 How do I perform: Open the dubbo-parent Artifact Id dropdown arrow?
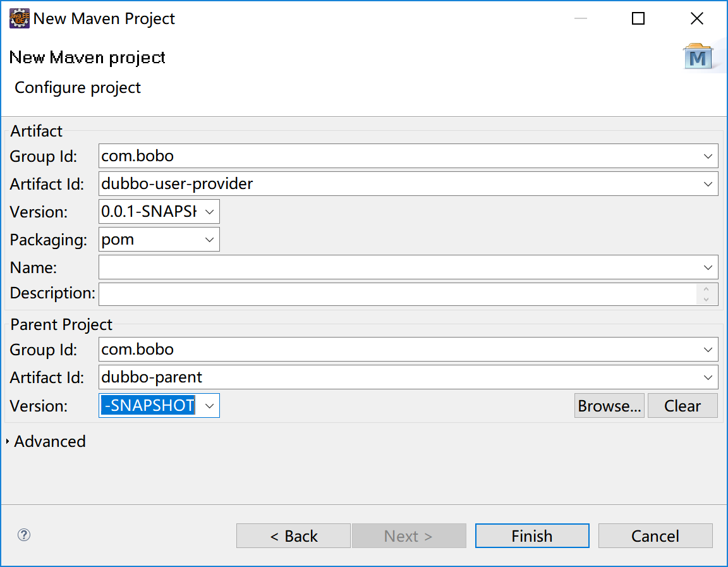click(x=708, y=377)
